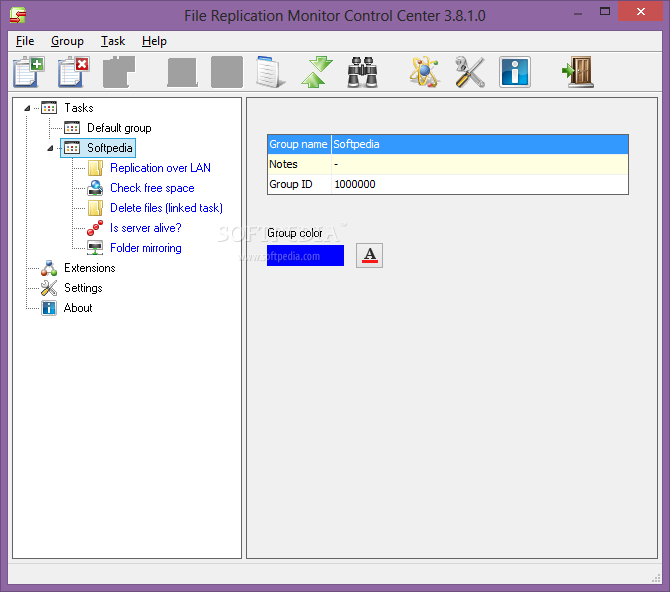Click the atom extensions toolbar icon

[424, 72]
